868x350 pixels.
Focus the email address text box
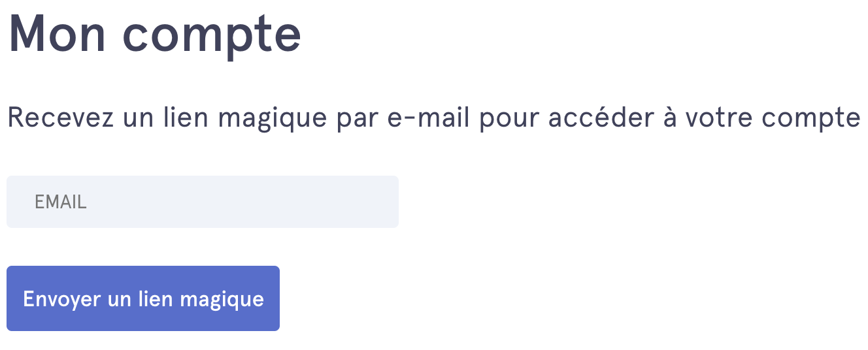point(202,202)
